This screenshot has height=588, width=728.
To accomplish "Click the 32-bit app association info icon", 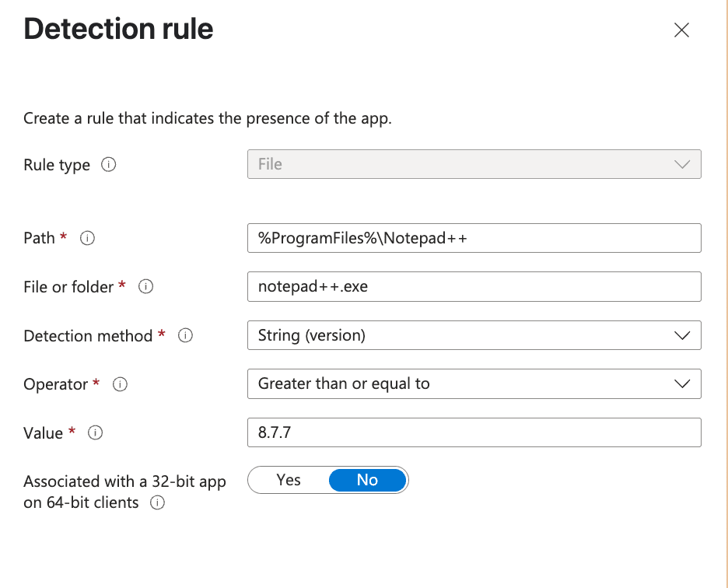I will (x=156, y=502).
